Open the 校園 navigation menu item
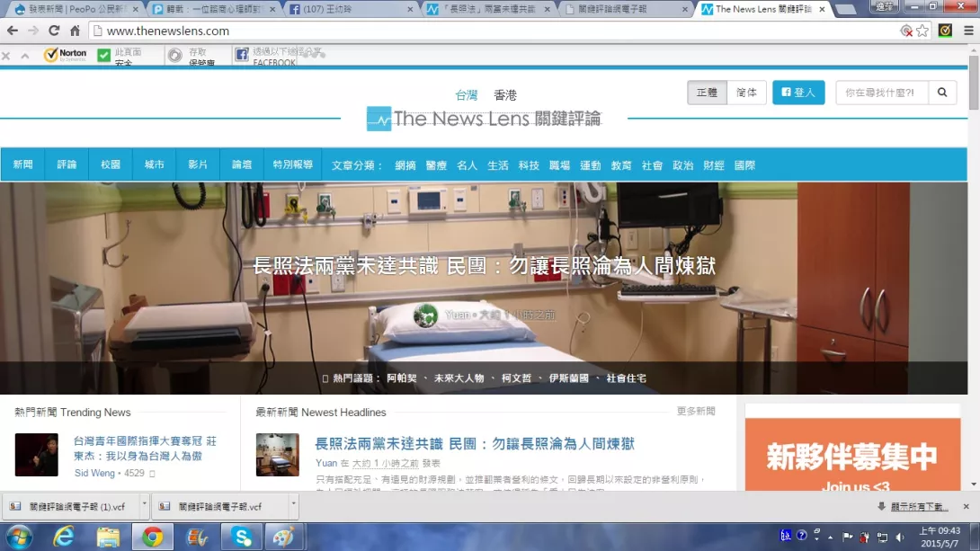 pyautogui.click(x=111, y=164)
